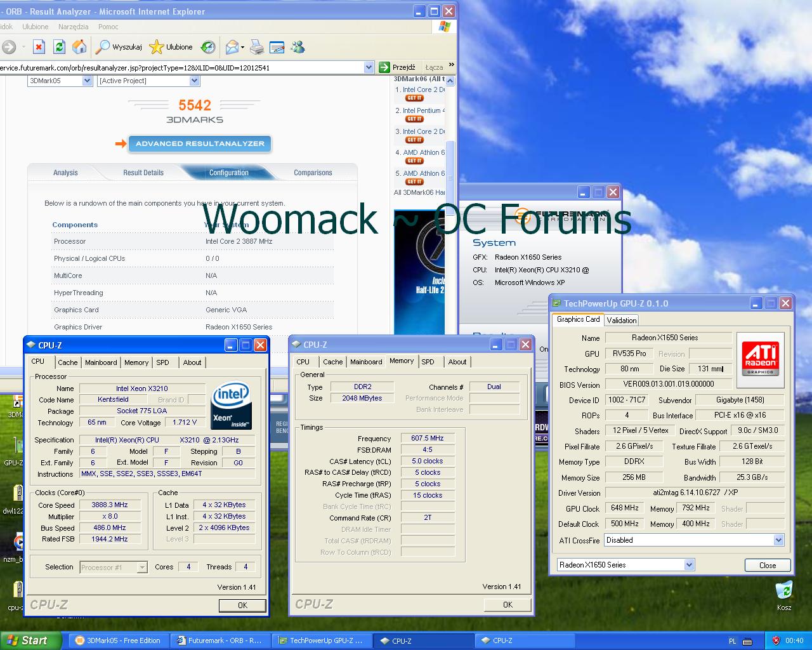Screen dimensions: 812x650
Task: Switch to Futuremark ORB taskbar button
Action: pos(220,640)
